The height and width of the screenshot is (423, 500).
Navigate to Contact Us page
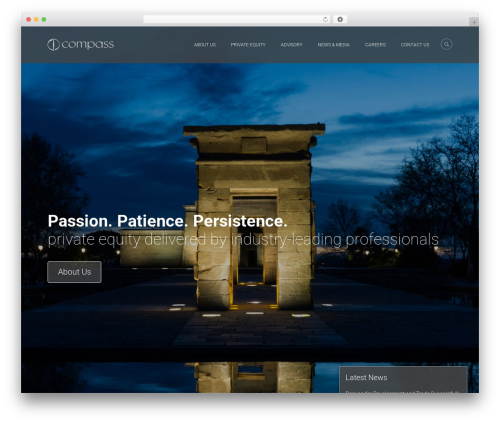415,45
